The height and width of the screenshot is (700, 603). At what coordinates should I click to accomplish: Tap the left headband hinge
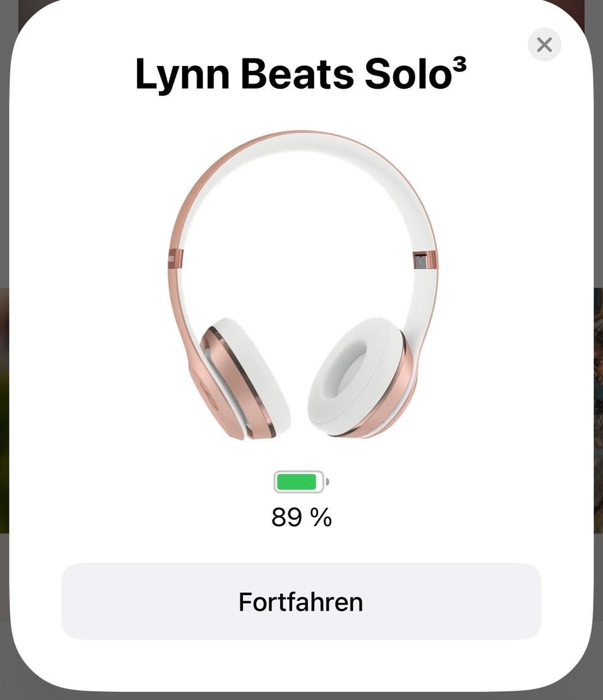(175, 260)
